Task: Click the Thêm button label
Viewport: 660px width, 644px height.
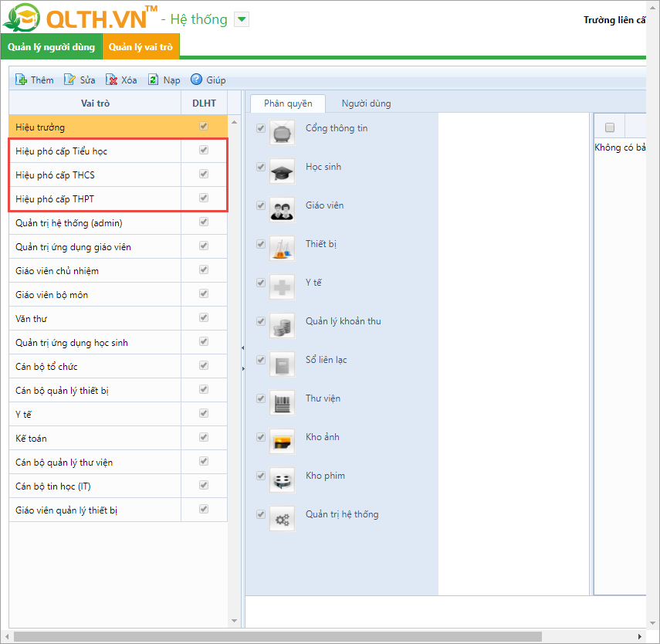Action: tap(42, 80)
